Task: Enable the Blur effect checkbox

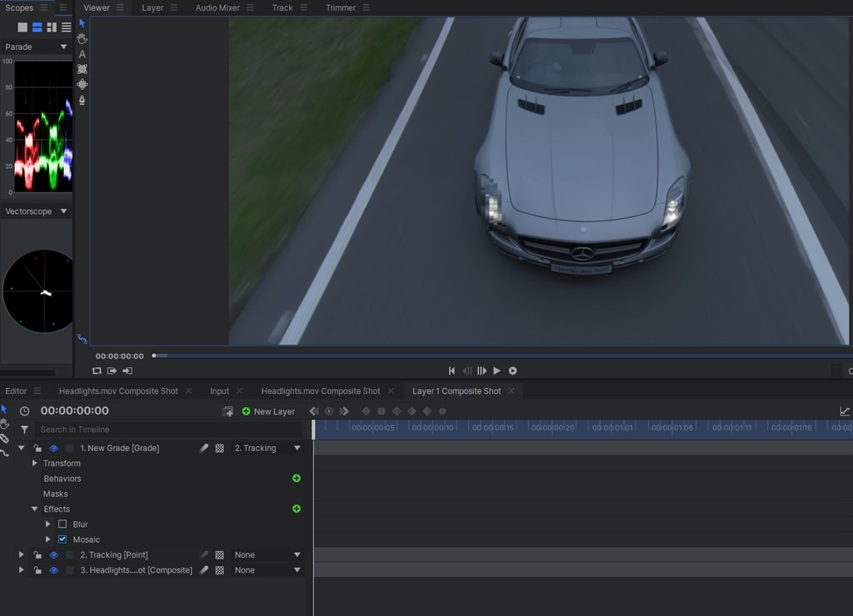Action: coord(62,524)
